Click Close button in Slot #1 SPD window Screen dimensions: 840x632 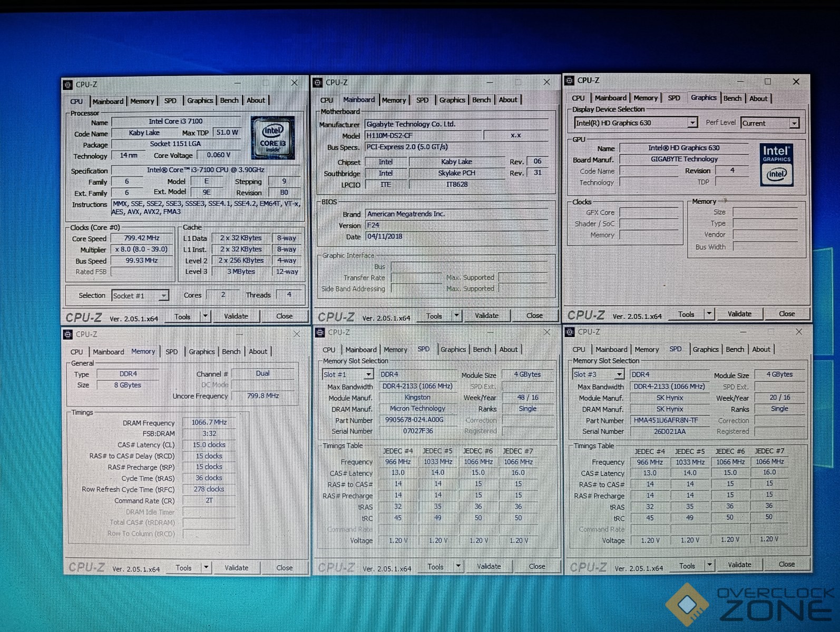click(x=537, y=566)
